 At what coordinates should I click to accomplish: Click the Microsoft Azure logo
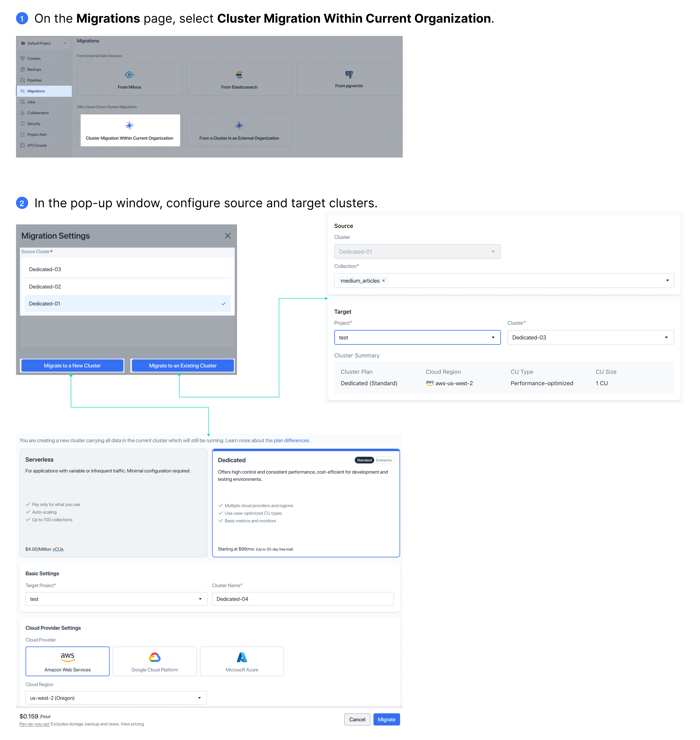point(242,657)
